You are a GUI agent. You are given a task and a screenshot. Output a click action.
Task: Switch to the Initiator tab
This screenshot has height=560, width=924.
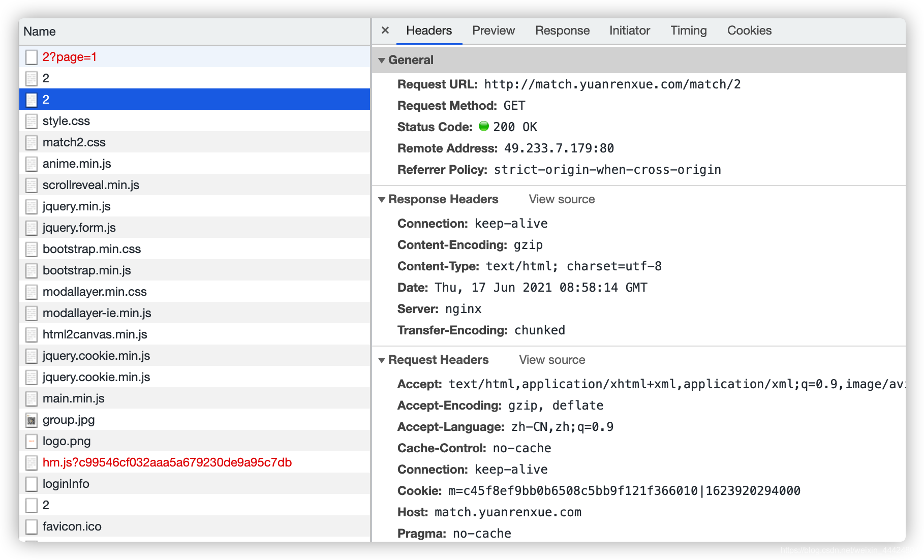click(x=630, y=30)
